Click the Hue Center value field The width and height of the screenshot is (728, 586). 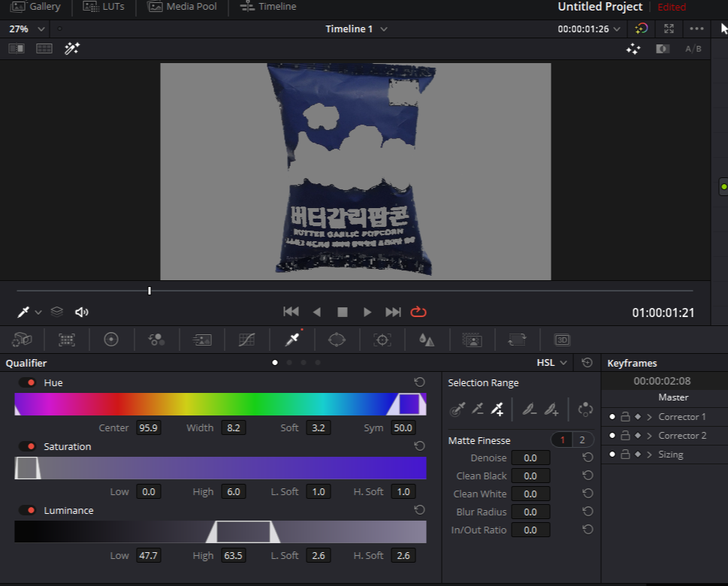(149, 427)
